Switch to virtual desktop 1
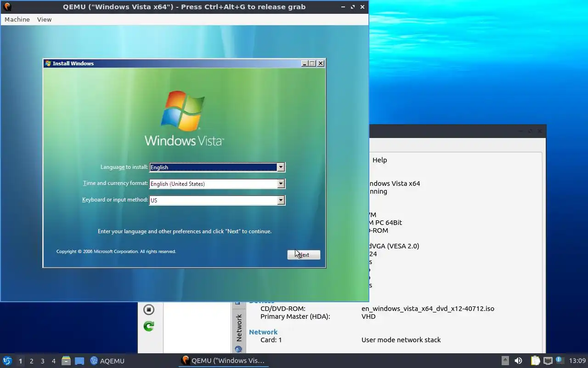 tap(20, 361)
